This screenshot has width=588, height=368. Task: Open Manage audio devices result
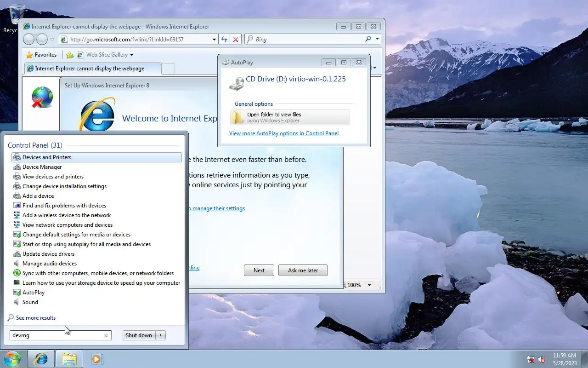[96, 264]
